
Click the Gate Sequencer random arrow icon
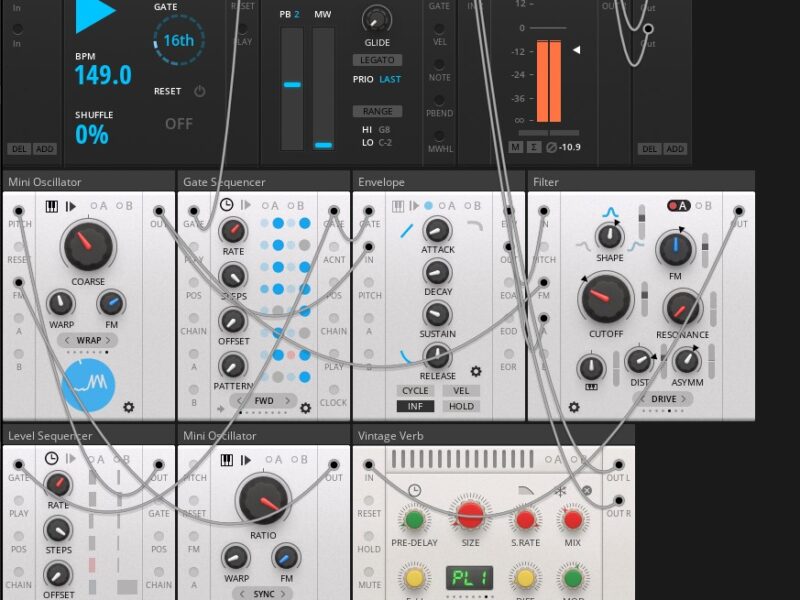(221, 409)
